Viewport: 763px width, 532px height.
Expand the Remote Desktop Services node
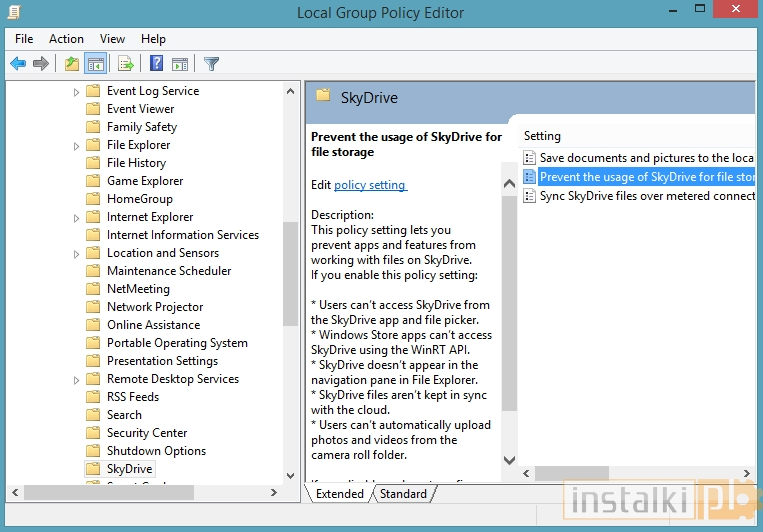coord(76,380)
